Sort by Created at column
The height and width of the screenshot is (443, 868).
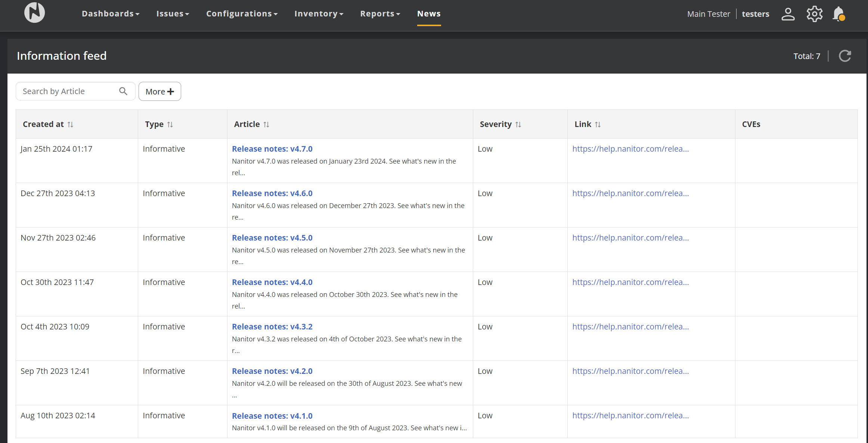pos(70,124)
